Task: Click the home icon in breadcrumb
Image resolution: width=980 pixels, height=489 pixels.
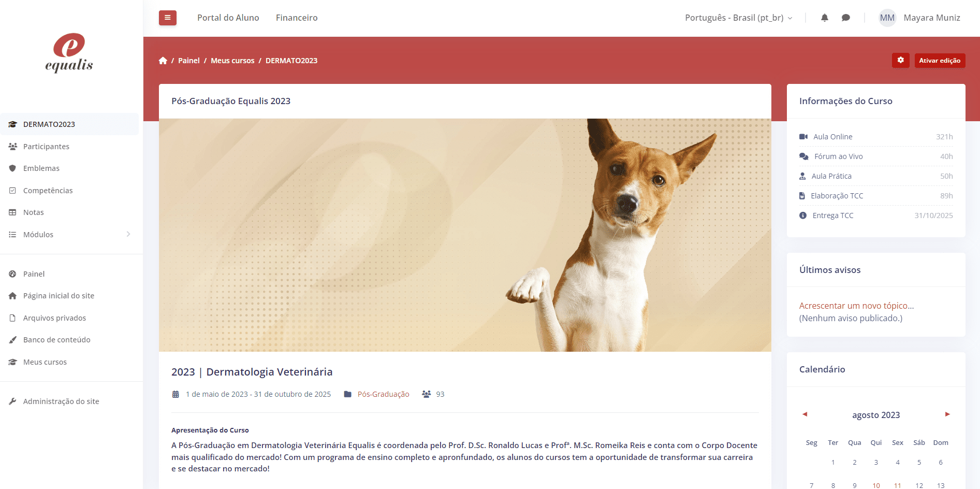Action: tap(163, 61)
